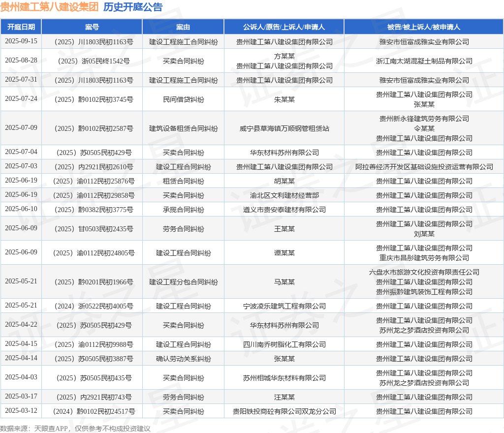Screen dimensions: 504x433
Task: Select the date 2025-04-15
Action: (21, 344)
